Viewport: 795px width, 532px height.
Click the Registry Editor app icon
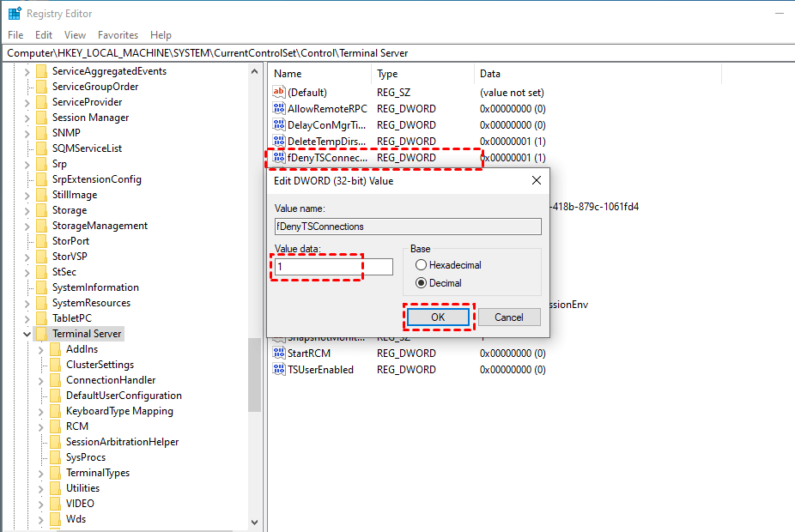[15, 13]
